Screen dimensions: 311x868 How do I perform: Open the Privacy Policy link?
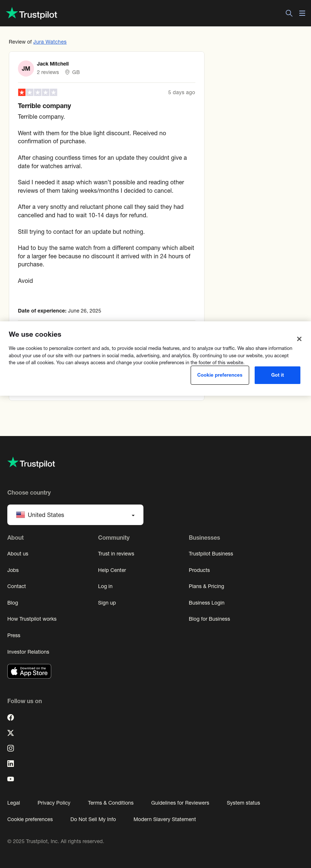54,803
